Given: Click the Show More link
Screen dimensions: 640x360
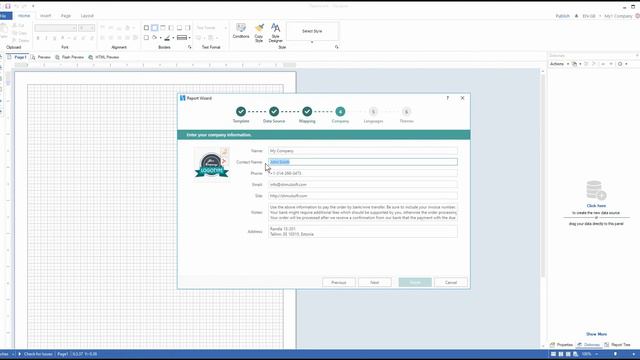Looking at the screenshot, I should 596,334.
